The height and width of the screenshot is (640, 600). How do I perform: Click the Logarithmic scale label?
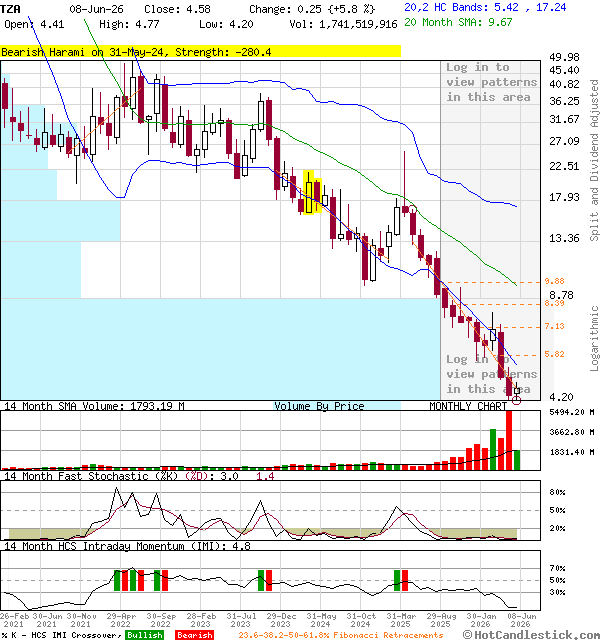pos(594,338)
